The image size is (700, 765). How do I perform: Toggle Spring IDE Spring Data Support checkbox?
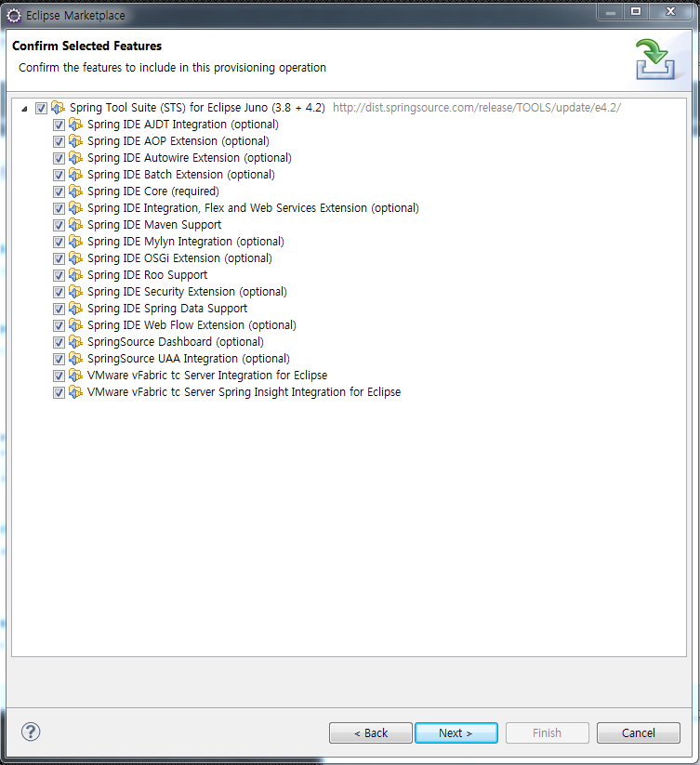pos(59,309)
